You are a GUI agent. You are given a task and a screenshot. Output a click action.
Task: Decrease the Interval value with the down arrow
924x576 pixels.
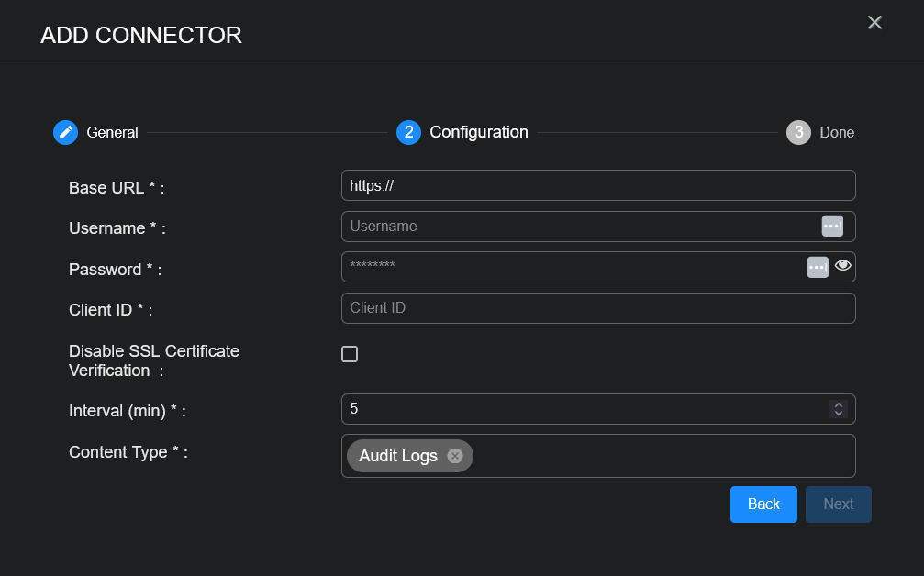838,414
